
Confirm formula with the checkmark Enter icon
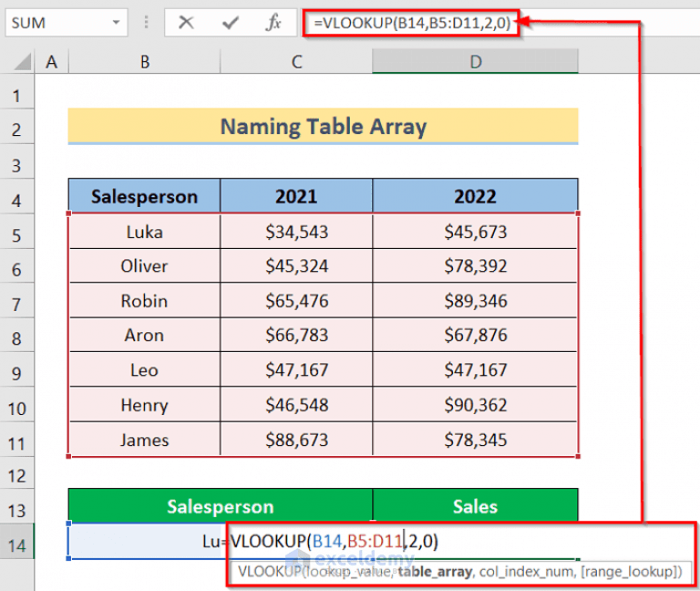click(231, 22)
